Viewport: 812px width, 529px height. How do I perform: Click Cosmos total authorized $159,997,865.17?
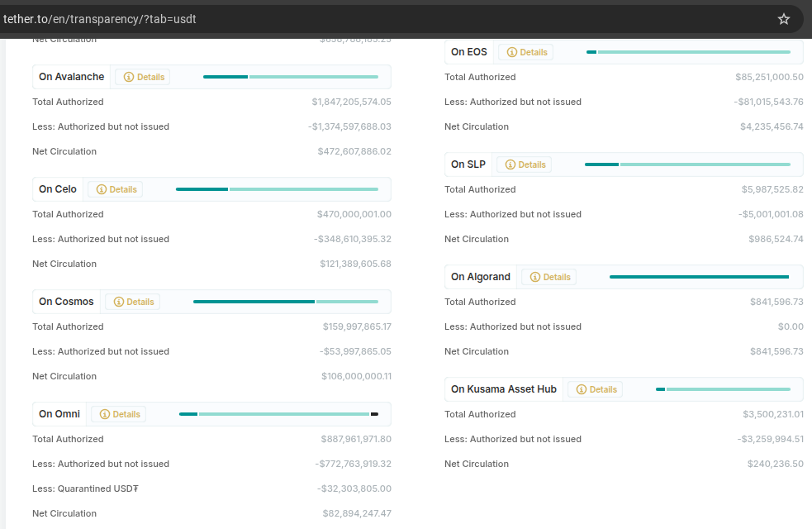(357, 327)
